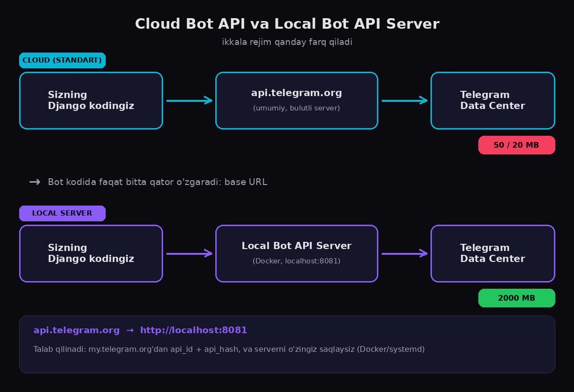Image resolution: width=574 pixels, height=392 pixels.
Task: Click the red 50 / 20 MB badge
Action: pyautogui.click(x=517, y=145)
